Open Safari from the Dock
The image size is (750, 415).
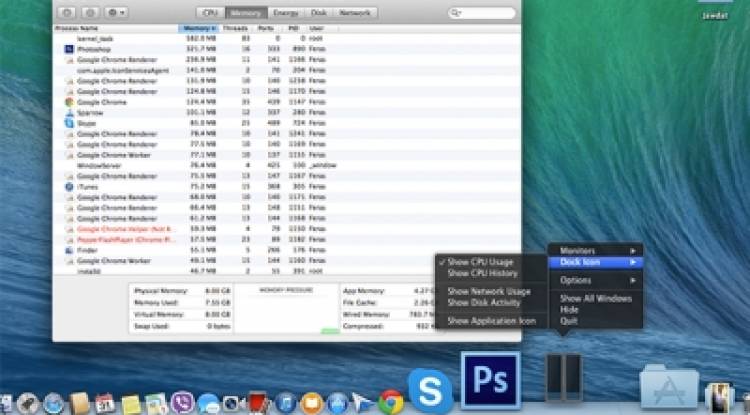point(53,403)
